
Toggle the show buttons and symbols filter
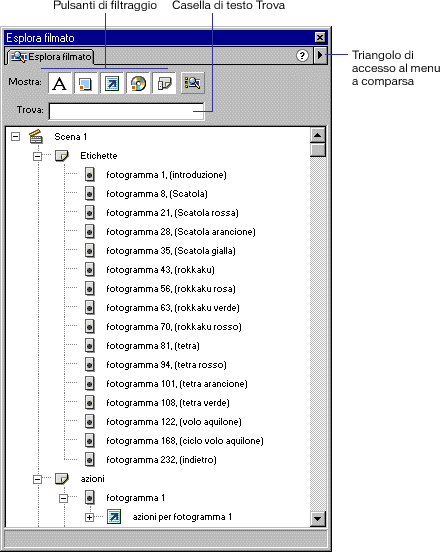click(x=86, y=83)
